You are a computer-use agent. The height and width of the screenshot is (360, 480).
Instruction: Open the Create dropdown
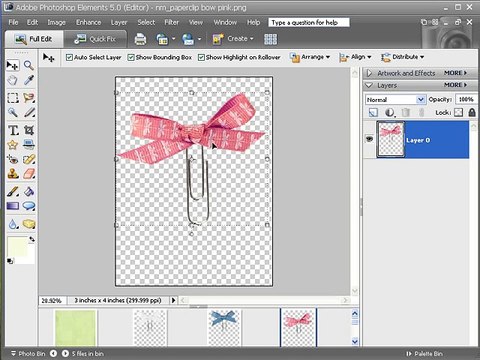[233, 39]
